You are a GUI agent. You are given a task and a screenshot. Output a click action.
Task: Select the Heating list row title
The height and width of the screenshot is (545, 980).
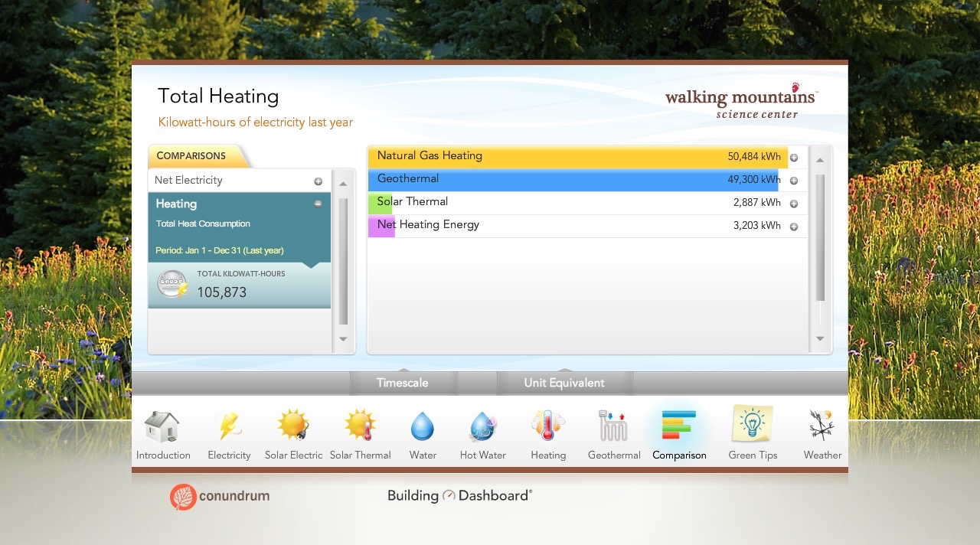tap(176, 204)
